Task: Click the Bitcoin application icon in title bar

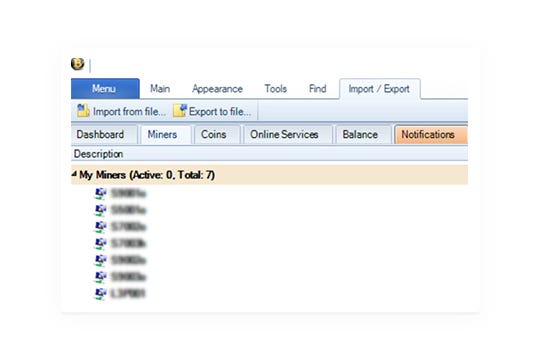Action: tap(77, 64)
